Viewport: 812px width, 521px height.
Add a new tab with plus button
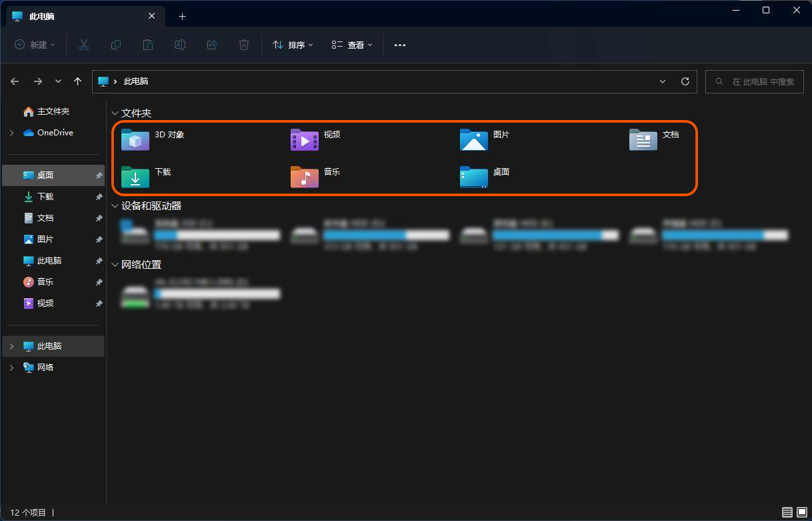(182, 16)
